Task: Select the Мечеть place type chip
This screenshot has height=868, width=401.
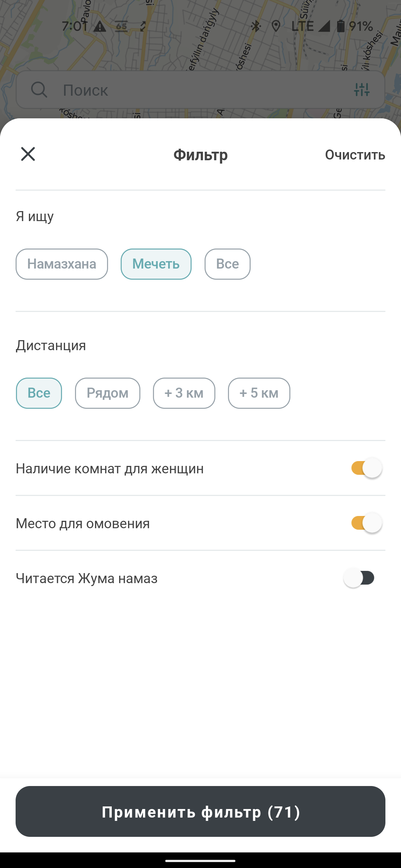Action: pyautogui.click(x=156, y=264)
